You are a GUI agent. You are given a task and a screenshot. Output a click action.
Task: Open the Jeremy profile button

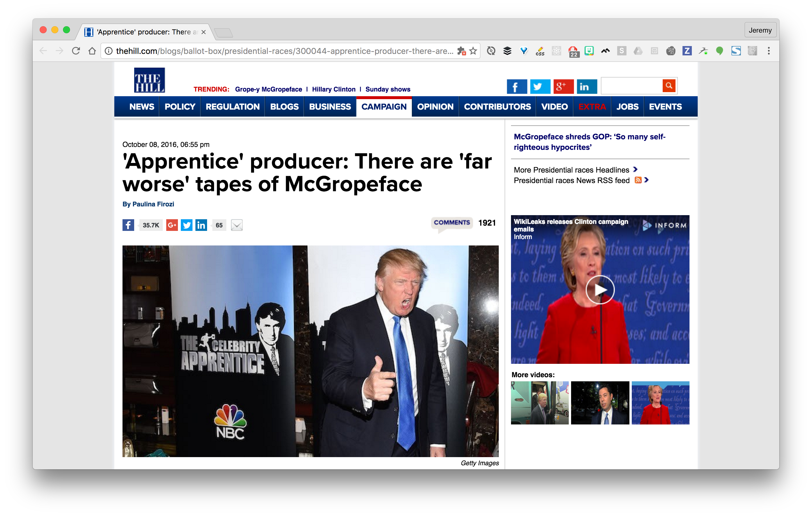click(x=760, y=30)
